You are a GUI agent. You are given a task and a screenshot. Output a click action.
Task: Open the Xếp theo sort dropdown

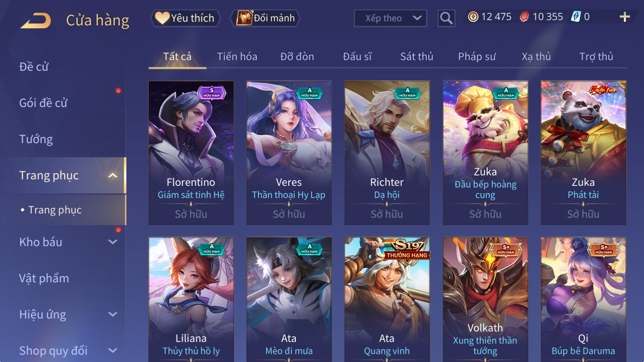390,18
